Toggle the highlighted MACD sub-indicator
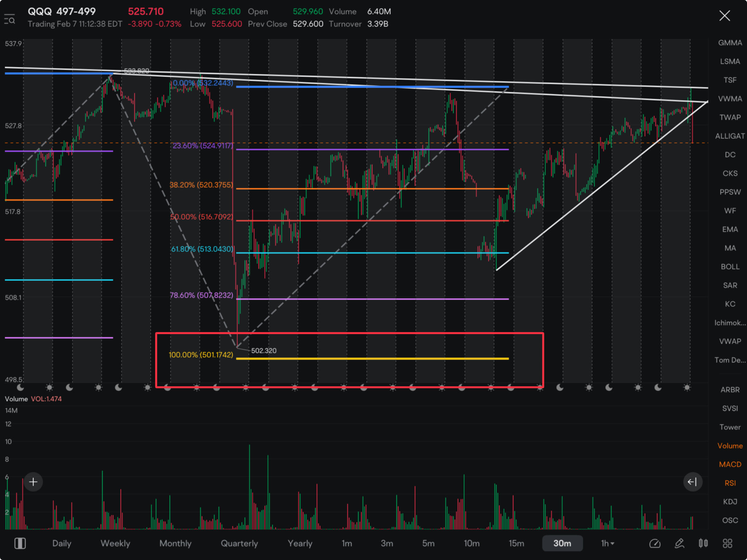This screenshot has width=747, height=560. point(730,465)
